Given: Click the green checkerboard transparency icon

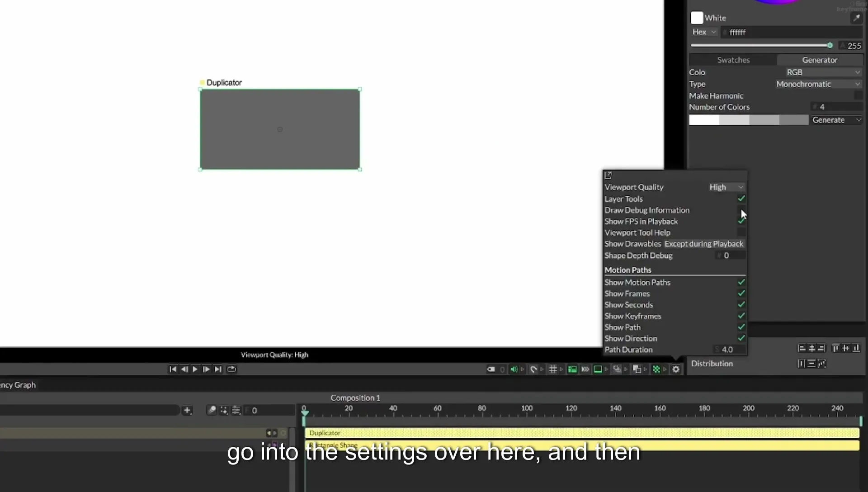Looking at the screenshot, I should pos(656,369).
